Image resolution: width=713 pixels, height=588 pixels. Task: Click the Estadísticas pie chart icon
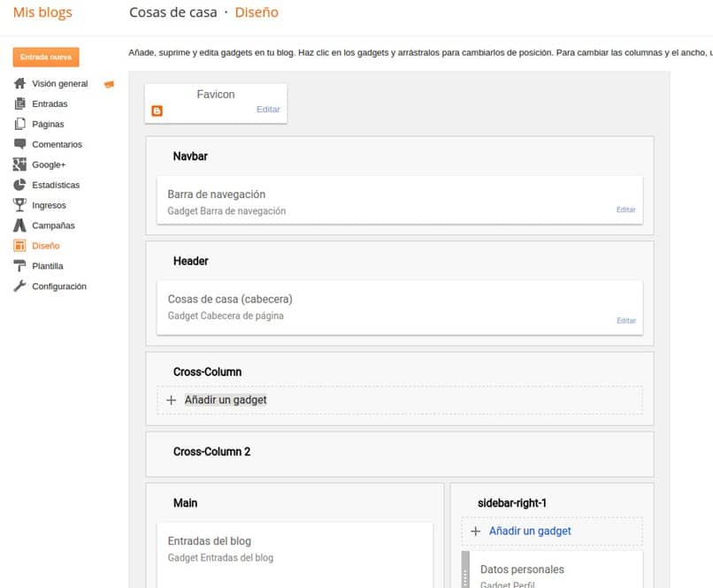click(19, 185)
